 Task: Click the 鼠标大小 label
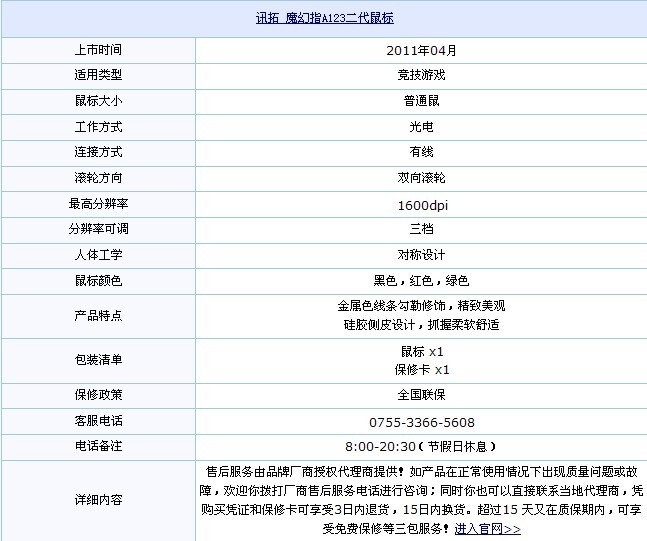[x=98, y=101]
